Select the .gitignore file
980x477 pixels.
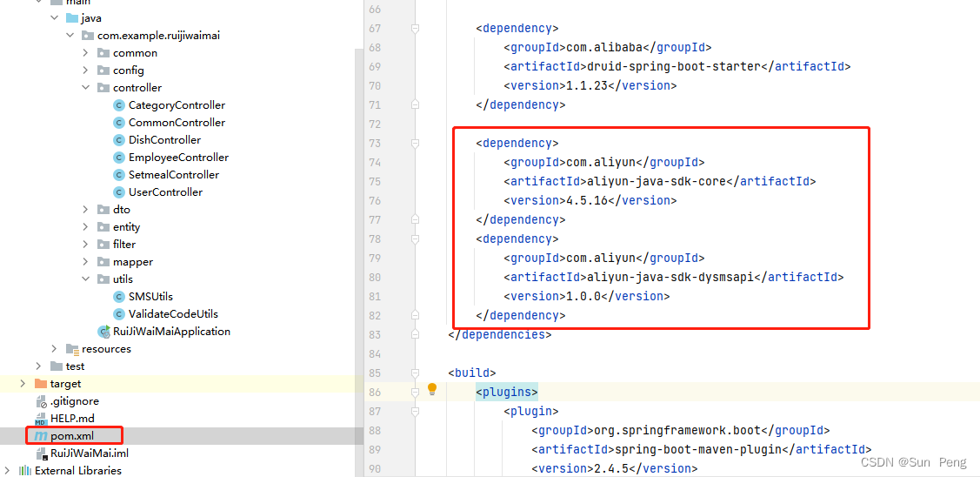coord(75,400)
